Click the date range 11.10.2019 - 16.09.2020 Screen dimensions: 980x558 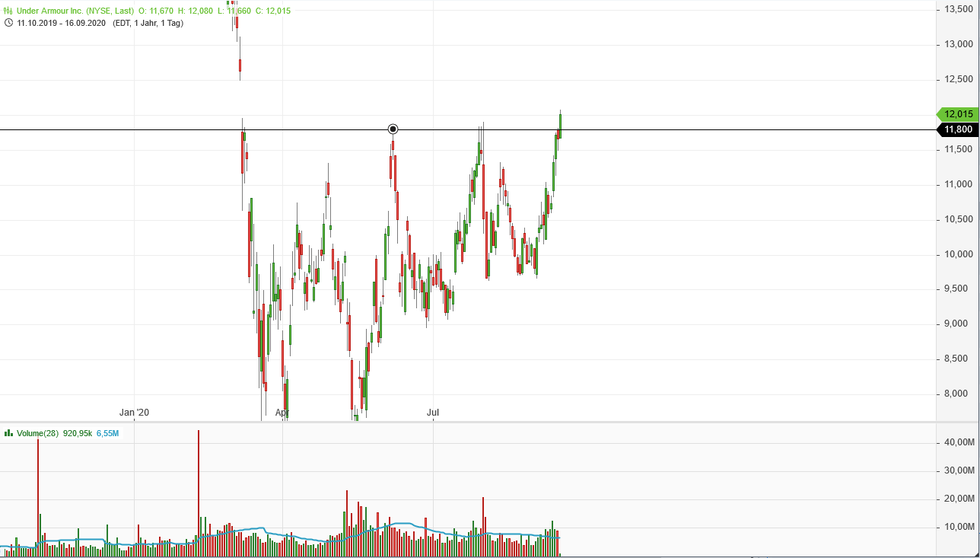point(59,24)
